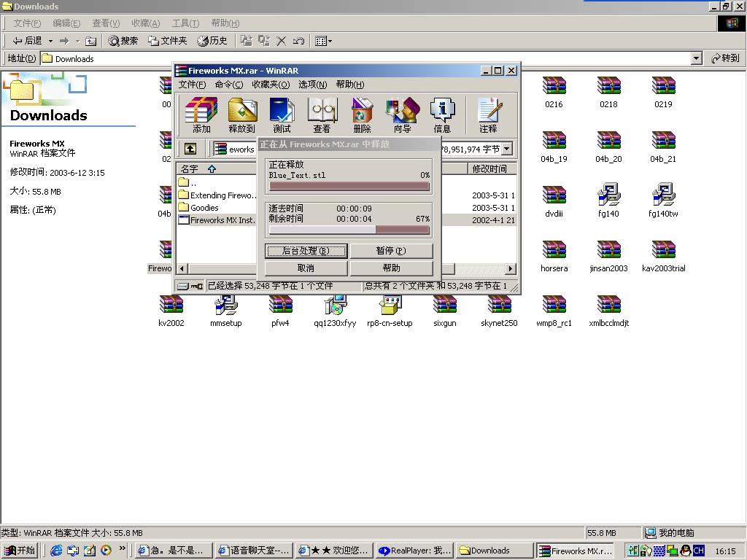The height and width of the screenshot is (560, 747).
Task: Expand the Back history dropdown arrow
Action: coord(50,41)
